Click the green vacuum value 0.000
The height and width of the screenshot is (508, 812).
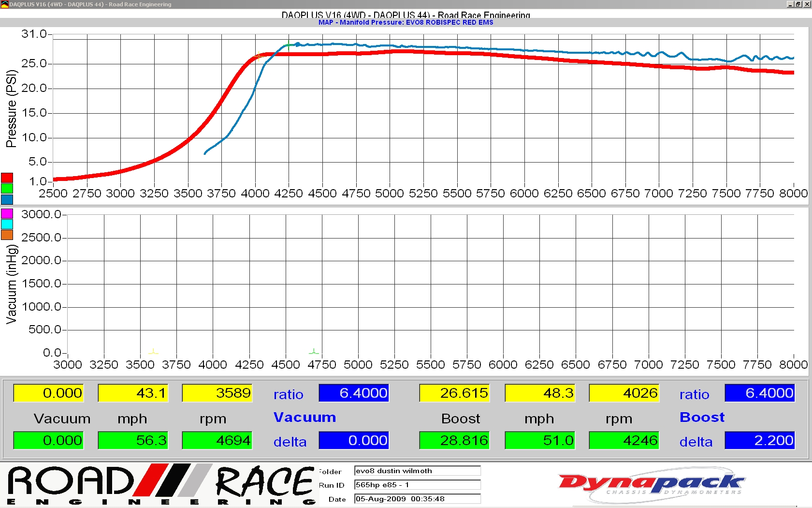pos(48,440)
